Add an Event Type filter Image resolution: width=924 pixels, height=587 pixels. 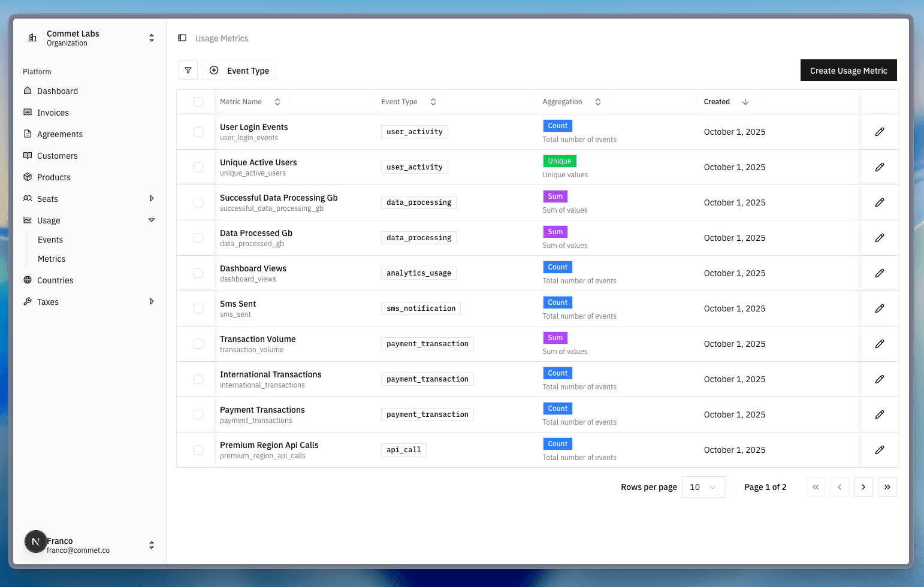pyautogui.click(x=238, y=70)
